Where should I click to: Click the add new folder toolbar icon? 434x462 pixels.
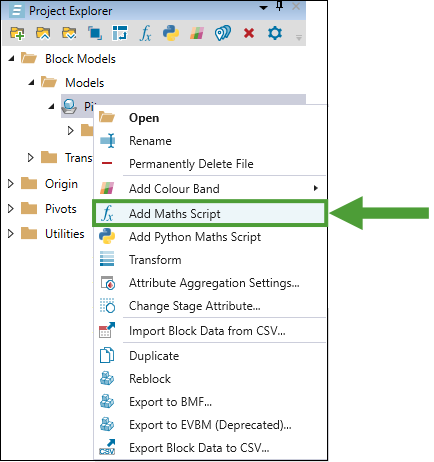[17, 33]
